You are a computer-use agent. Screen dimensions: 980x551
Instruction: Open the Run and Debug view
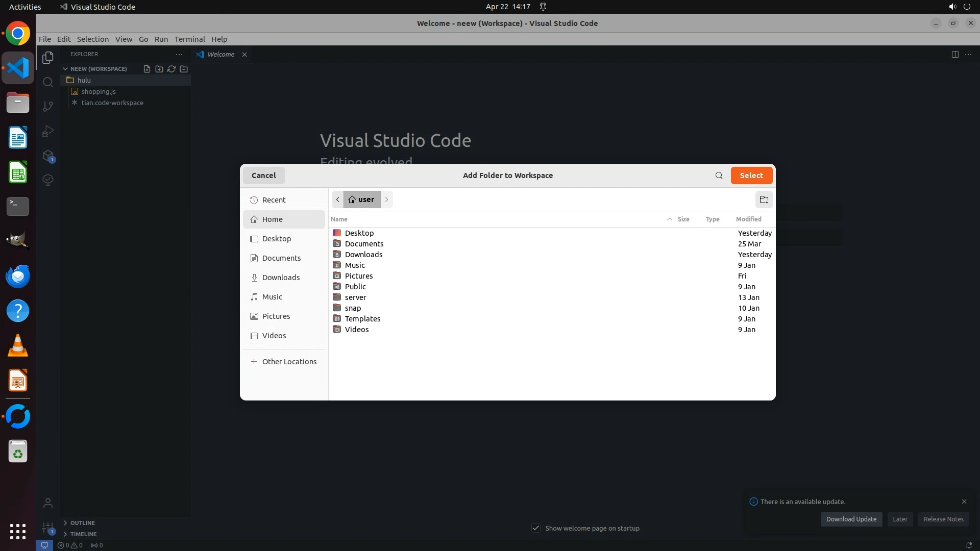[x=48, y=131]
